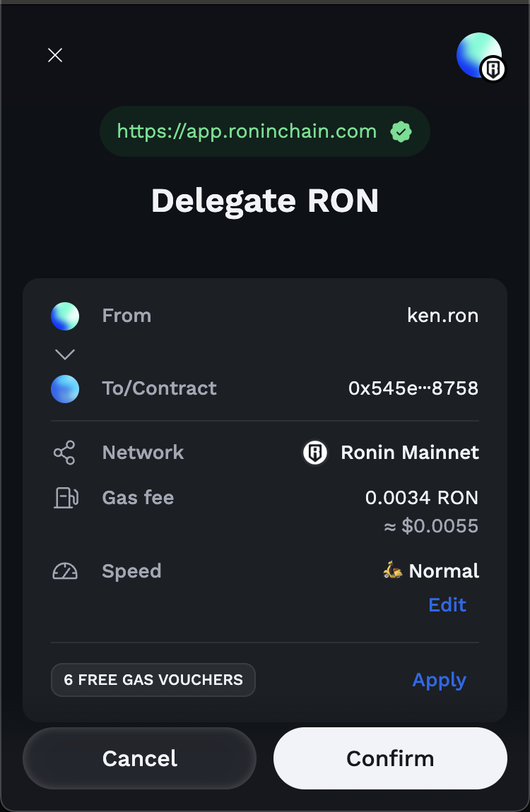Select the 0x545e···8758 contract address
Viewport: 530px width, 812px height.
click(413, 388)
